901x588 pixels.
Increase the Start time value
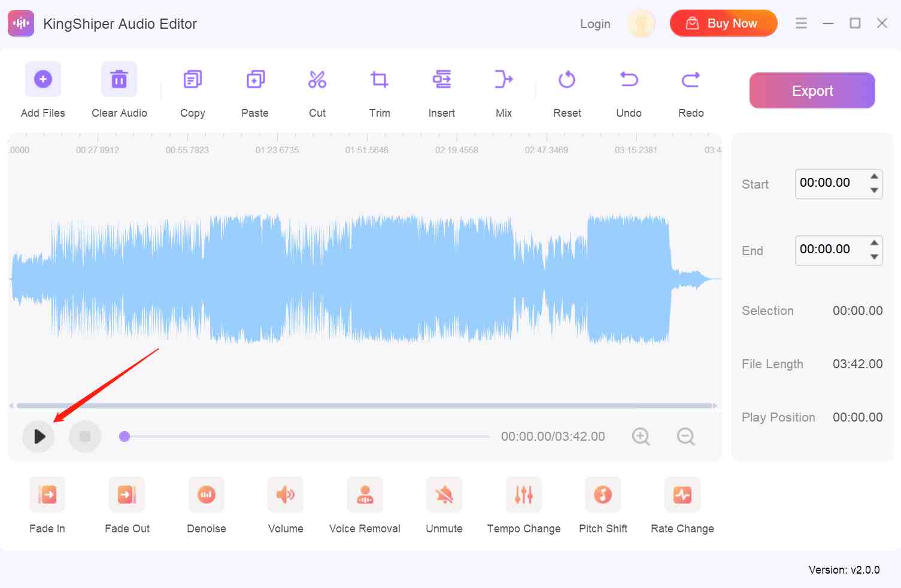click(874, 176)
